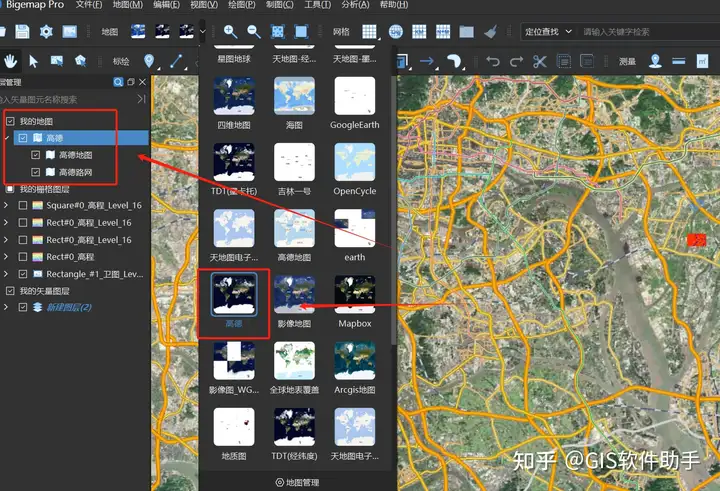This screenshot has height=491, width=720.
Task: Click the gray folder icon in toolbar
Action: pos(467,32)
